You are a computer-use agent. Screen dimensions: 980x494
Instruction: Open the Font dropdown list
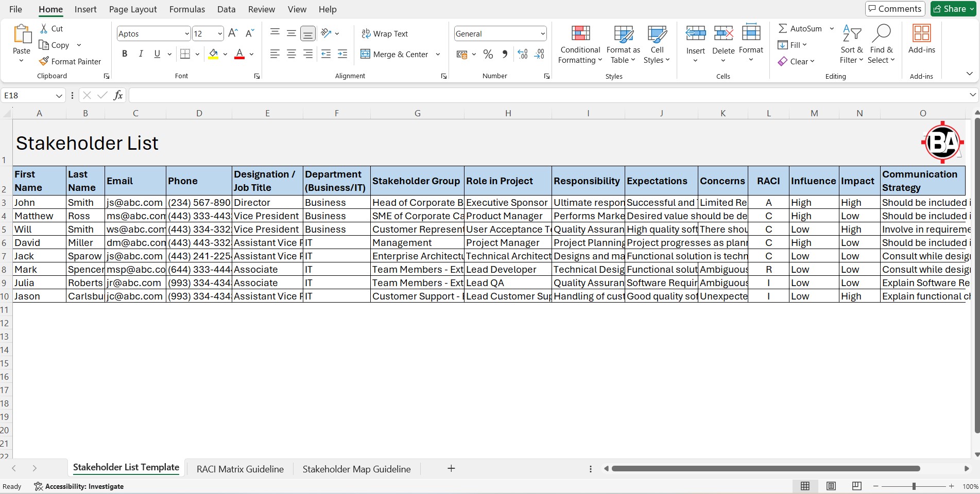point(186,33)
